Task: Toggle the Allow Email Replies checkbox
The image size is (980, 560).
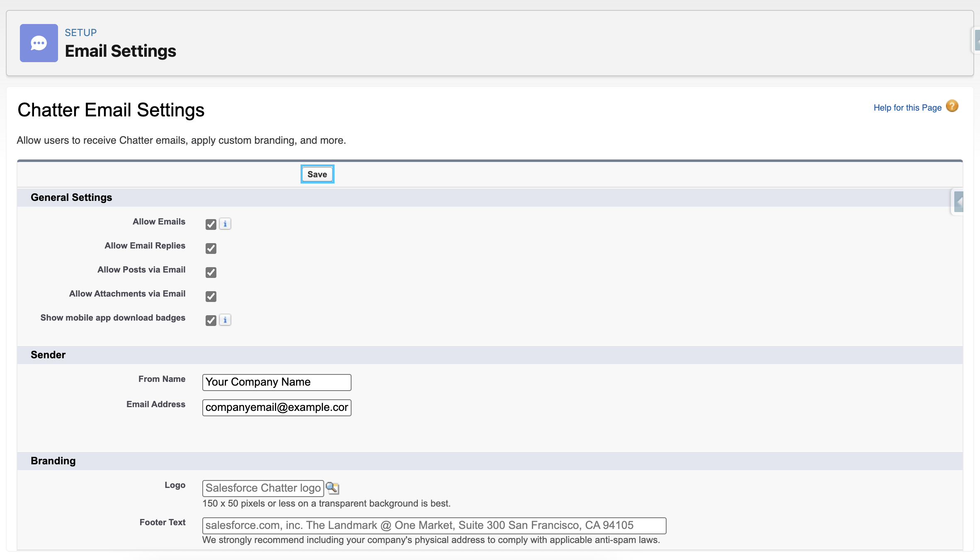Action: (x=211, y=249)
